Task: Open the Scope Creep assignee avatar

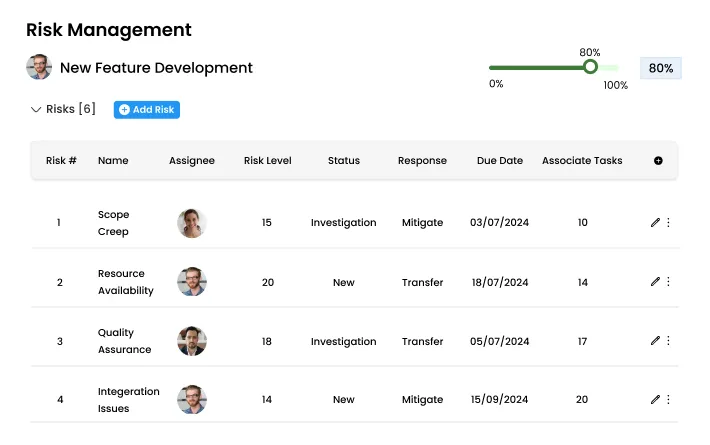Action: coord(191,223)
